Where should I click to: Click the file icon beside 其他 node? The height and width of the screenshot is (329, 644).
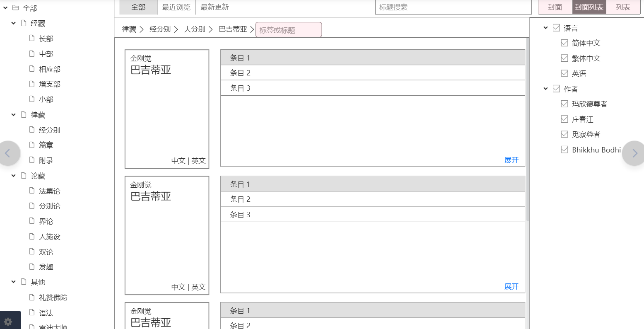pos(24,282)
